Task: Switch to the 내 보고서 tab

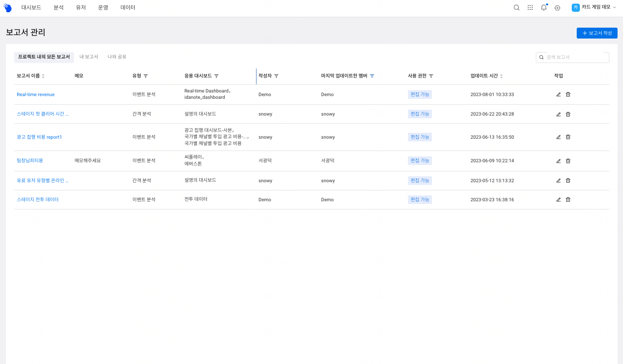Action: [89, 57]
